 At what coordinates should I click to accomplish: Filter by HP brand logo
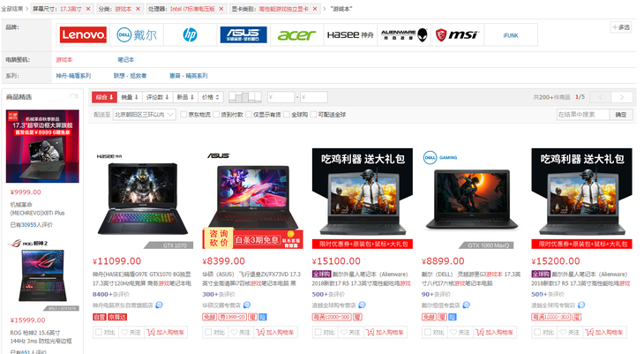(x=191, y=35)
